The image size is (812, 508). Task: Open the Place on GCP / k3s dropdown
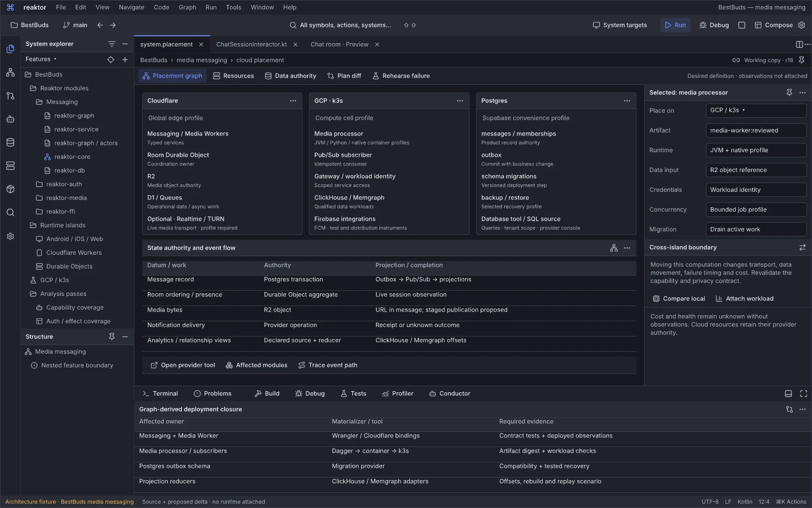click(756, 110)
